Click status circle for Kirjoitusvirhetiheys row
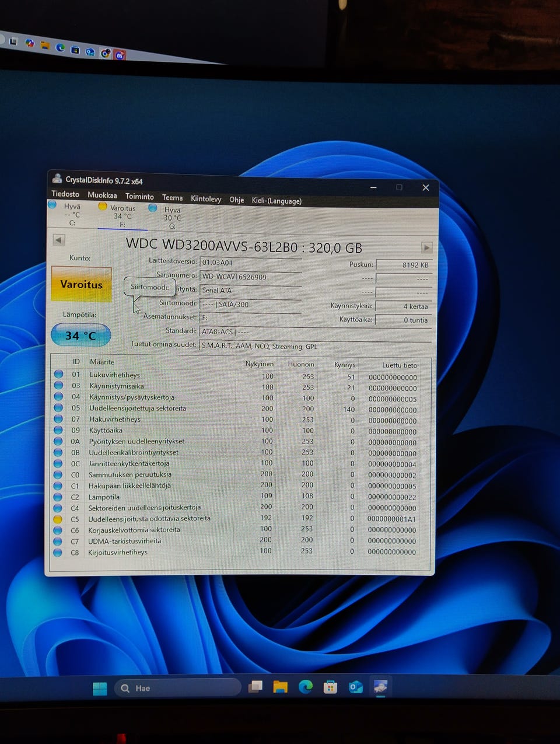Viewport: 560px width, 744px height. point(58,552)
